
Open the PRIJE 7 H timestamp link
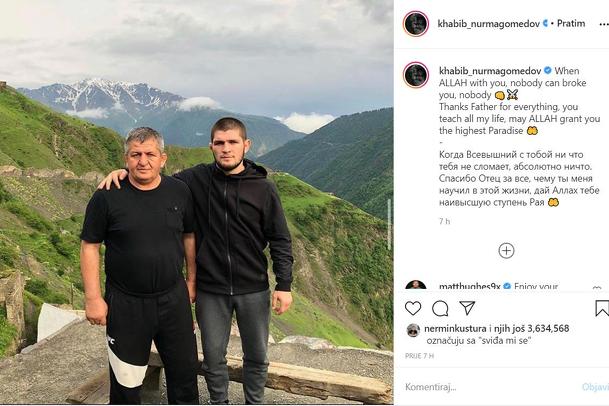click(419, 356)
